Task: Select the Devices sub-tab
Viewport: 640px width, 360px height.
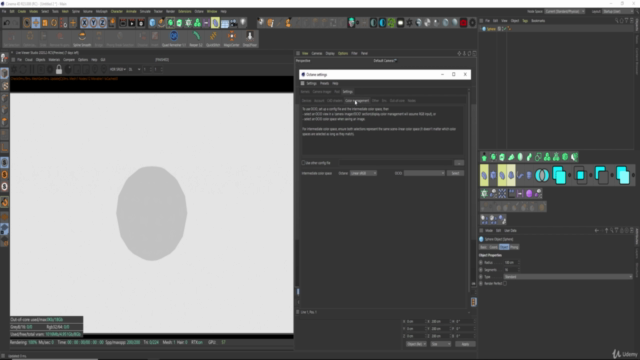Action: tap(306, 101)
